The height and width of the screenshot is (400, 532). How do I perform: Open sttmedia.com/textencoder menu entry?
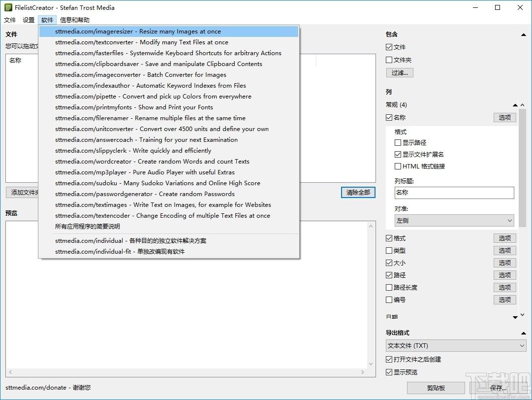tap(169, 216)
